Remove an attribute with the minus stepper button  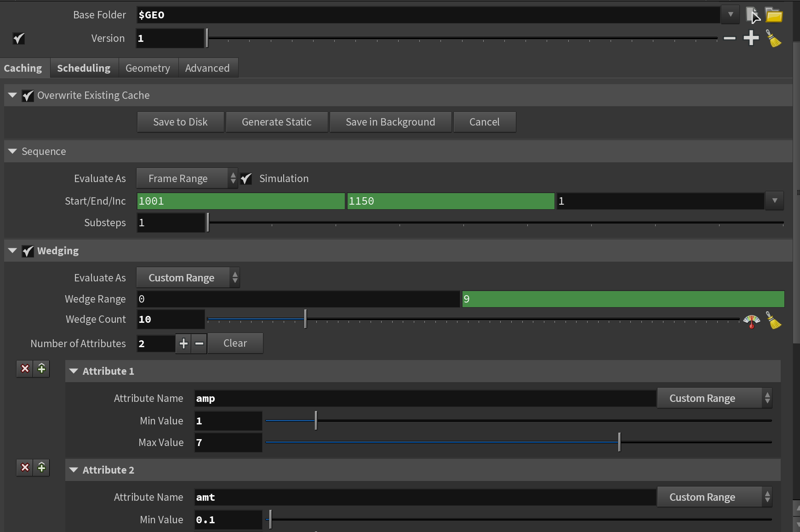(199, 343)
